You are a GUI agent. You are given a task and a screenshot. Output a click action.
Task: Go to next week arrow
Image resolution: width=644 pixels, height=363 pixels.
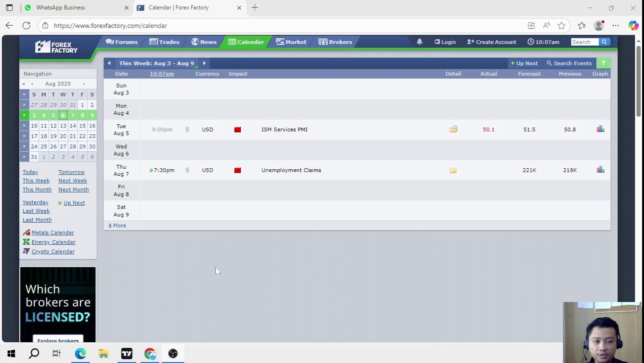coord(204,63)
